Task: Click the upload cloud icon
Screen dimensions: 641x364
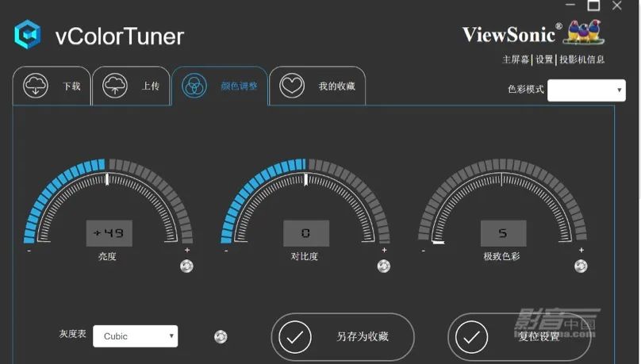Action: point(116,86)
